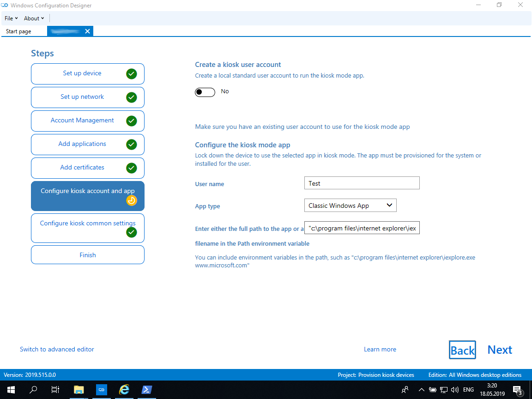
Task: Click the User name label
Action: [x=209, y=184]
